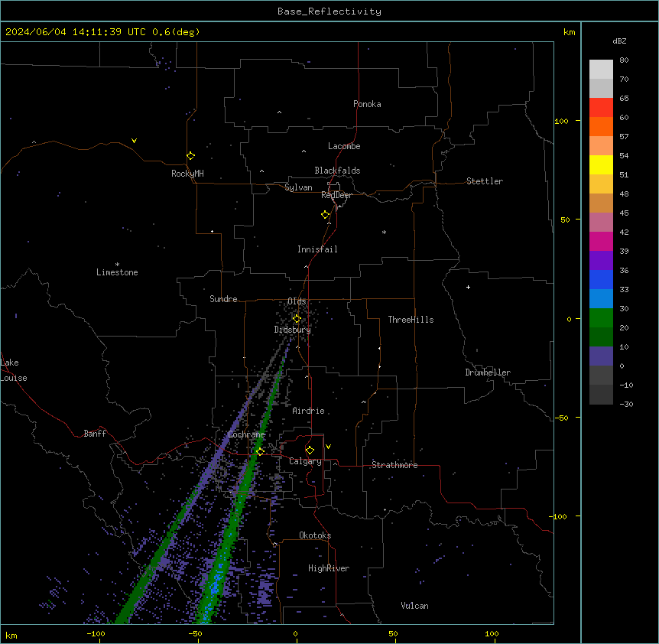Click the Stettler city label
The height and width of the screenshot is (644, 659).
tap(485, 181)
